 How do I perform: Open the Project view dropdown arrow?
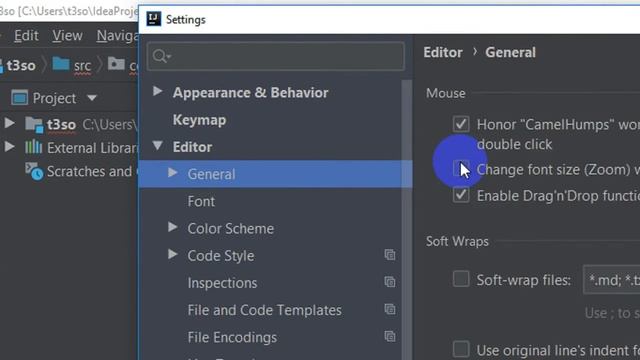click(92, 98)
